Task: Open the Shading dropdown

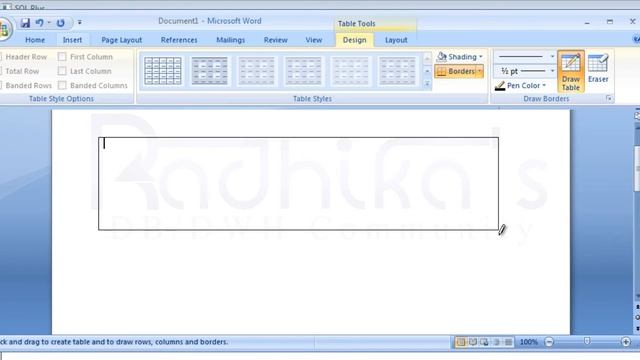Action: (x=460, y=57)
